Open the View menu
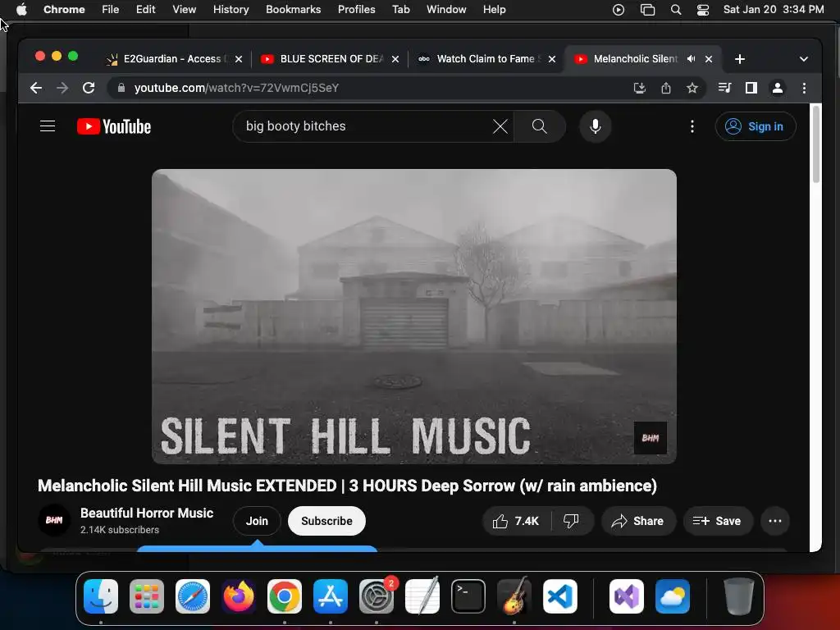 tap(184, 10)
